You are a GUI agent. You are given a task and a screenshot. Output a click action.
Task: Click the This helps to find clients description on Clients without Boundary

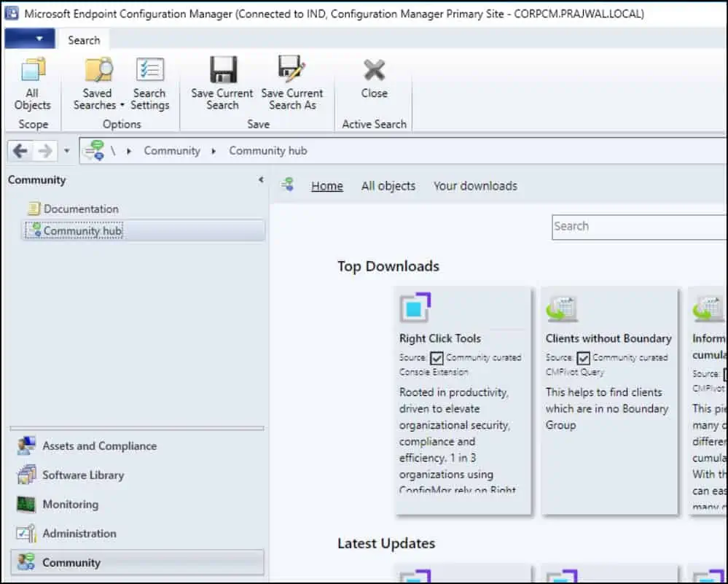point(607,408)
